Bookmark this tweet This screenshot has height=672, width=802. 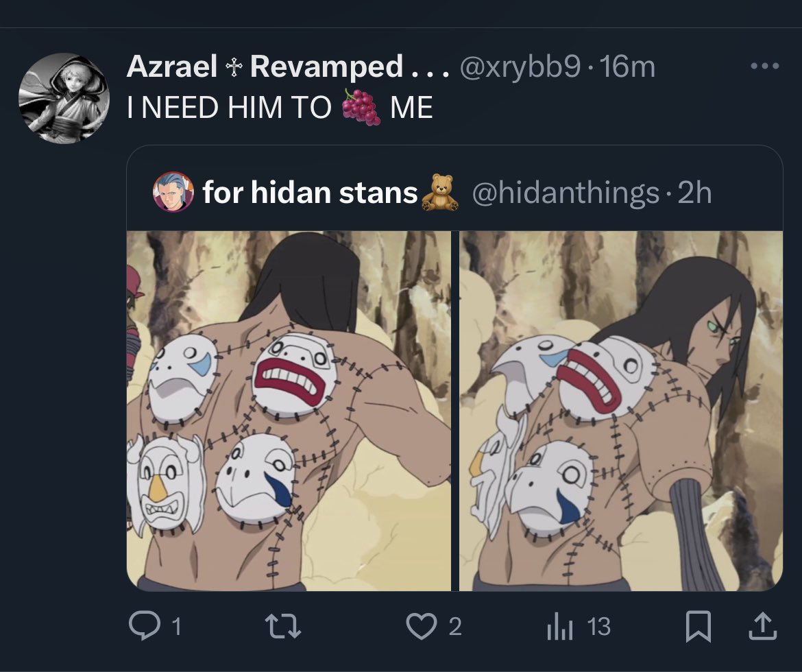tap(698, 627)
